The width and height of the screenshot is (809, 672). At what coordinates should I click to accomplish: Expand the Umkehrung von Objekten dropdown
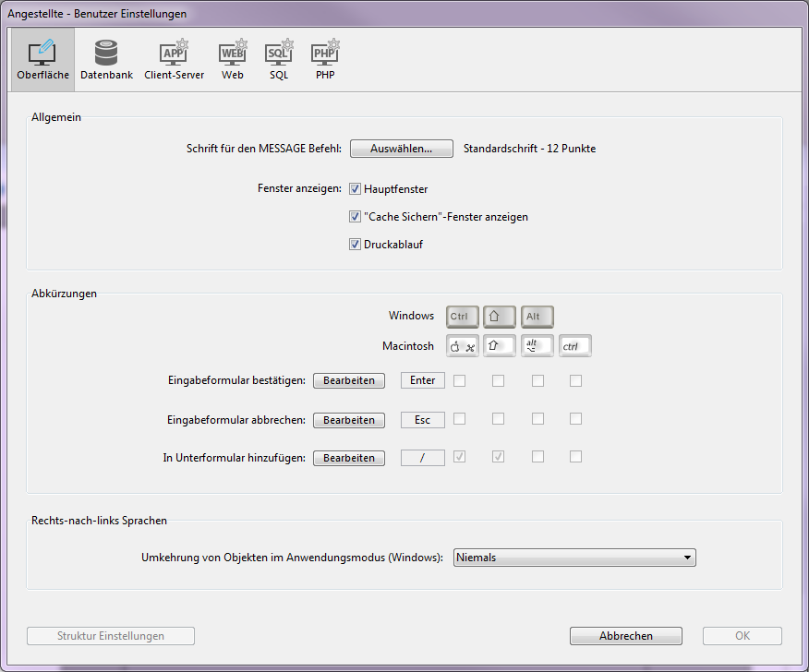click(574, 558)
